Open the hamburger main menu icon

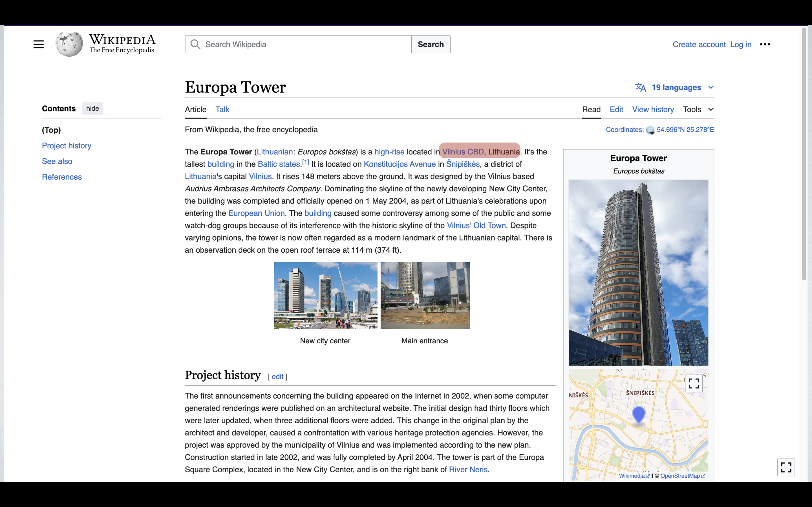click(x=39, y=44)
